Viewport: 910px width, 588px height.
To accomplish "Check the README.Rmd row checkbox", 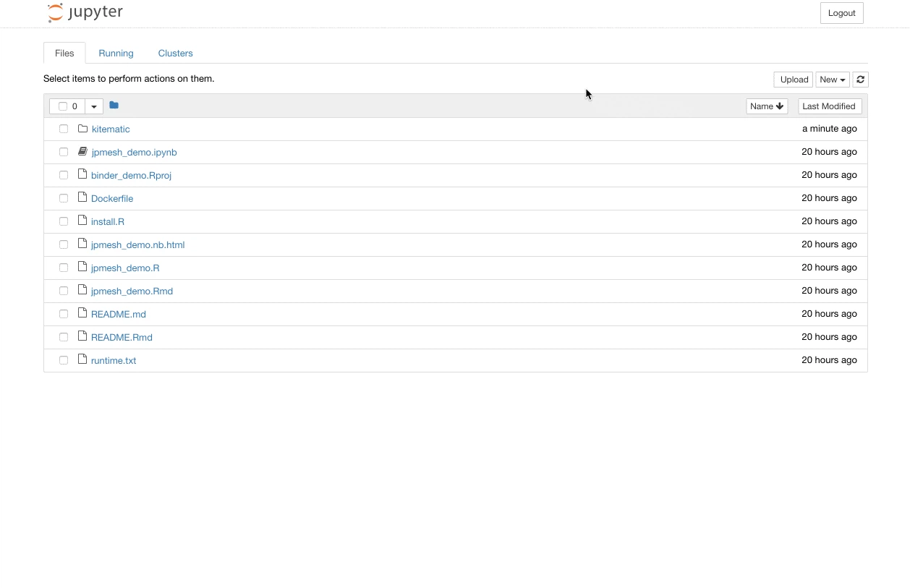I will pyautogui.click(x=64, y=337).
